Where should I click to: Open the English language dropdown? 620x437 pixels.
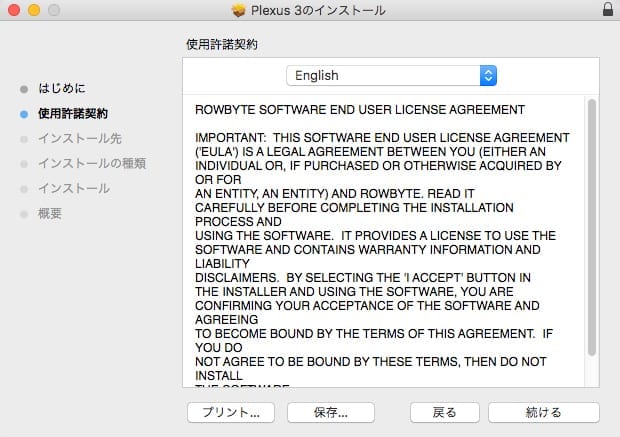(x=391, y=76)
